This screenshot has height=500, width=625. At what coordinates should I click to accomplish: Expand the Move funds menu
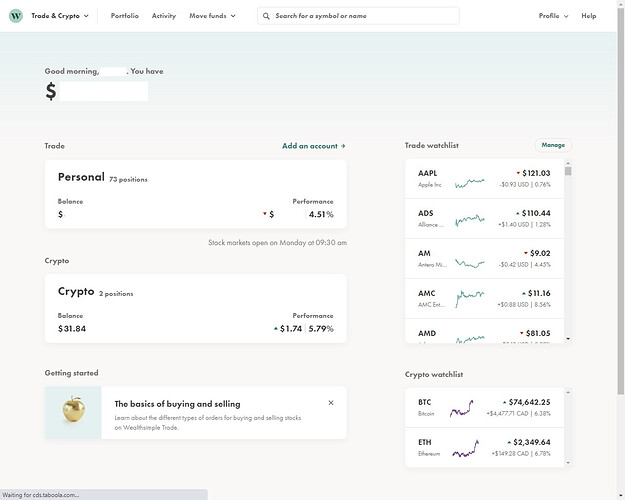click(212, 16)
